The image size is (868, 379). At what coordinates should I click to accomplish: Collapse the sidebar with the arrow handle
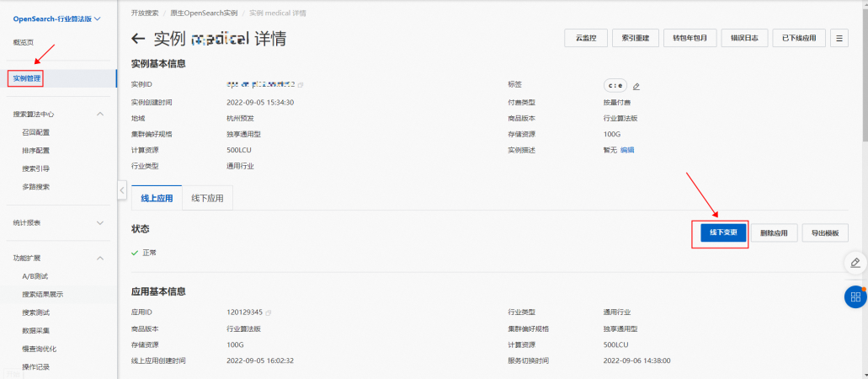tap(122, 189)
